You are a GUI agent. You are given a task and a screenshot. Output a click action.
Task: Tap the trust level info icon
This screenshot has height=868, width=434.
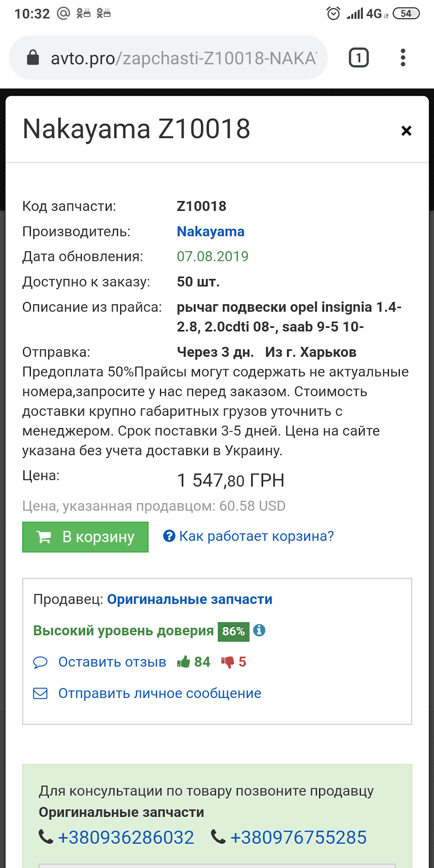coord(259,630)
